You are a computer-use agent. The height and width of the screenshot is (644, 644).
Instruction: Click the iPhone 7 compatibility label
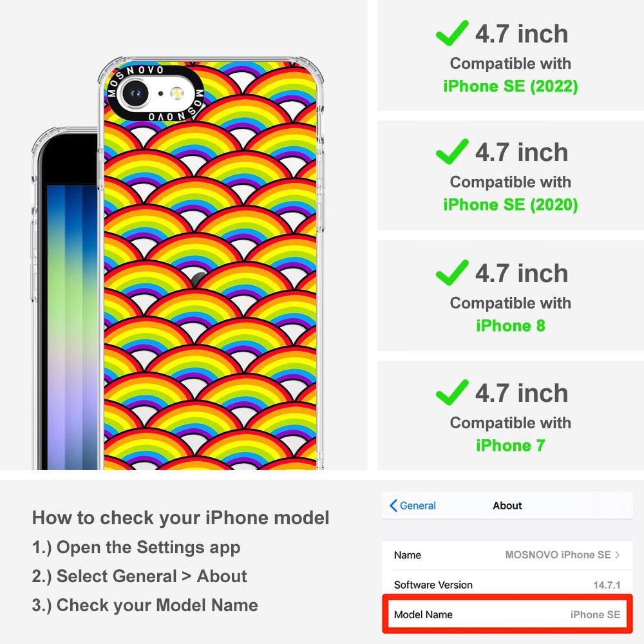511,445
